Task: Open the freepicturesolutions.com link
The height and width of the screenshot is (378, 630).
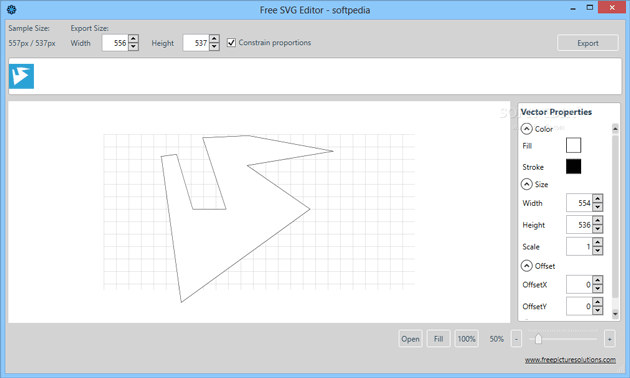Action: 570,360
